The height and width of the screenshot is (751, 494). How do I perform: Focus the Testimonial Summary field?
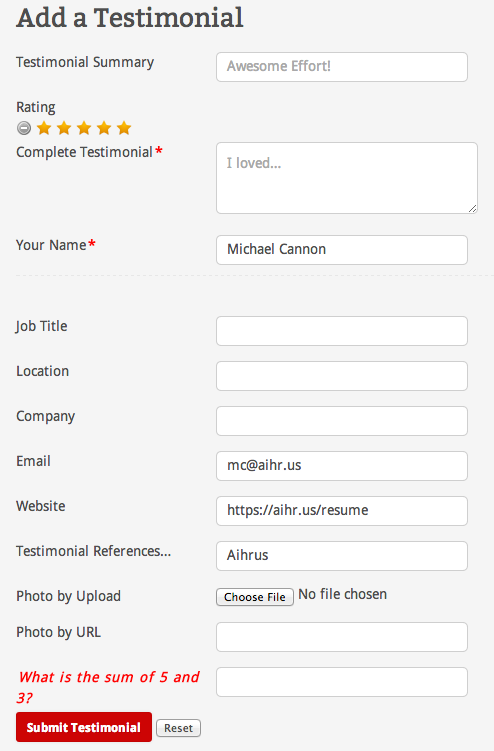pos(342,67)
